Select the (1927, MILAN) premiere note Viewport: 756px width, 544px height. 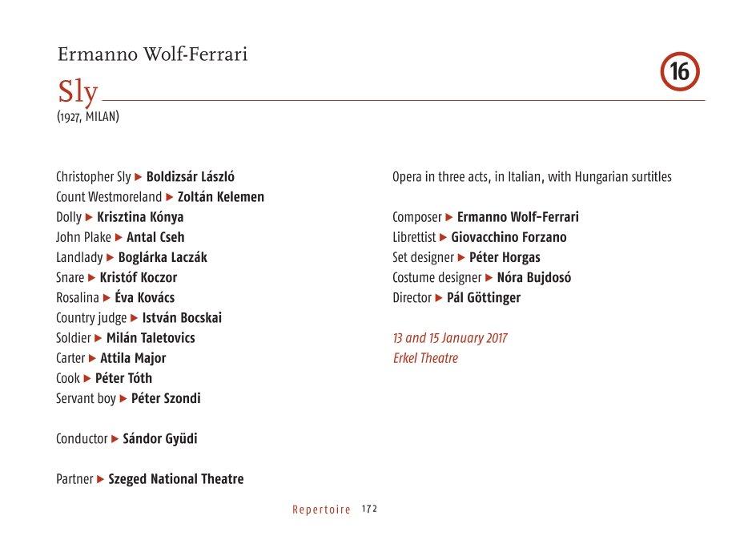point(88,116)
